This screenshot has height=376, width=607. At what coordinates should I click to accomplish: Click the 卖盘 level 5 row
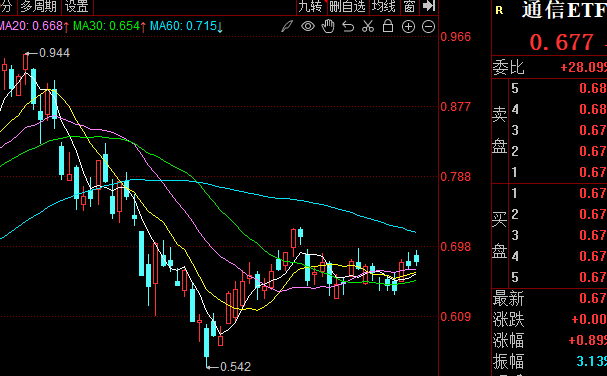click(558, 88)
